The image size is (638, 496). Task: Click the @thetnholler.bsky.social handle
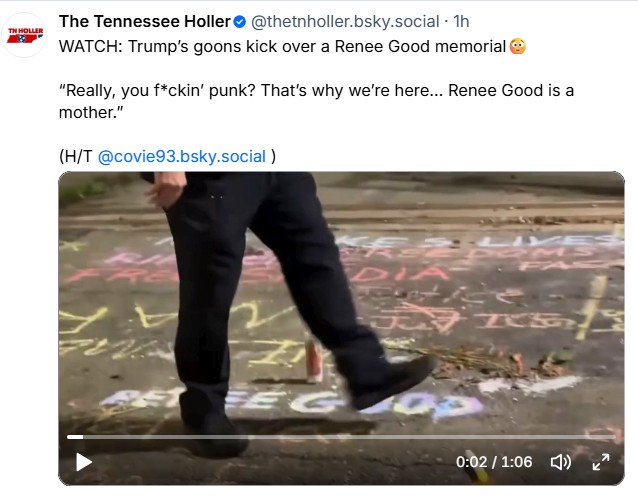[346, 22]
